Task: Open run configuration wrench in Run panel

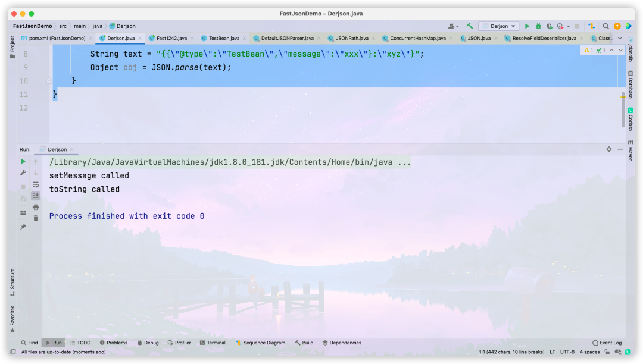Action: click(x=23, y=173)
